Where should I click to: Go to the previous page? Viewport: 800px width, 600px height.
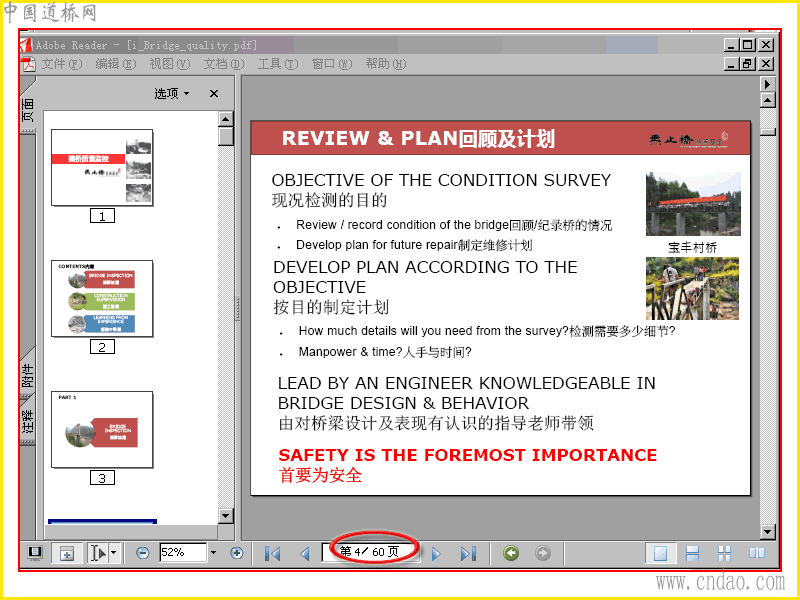[305, 553]
